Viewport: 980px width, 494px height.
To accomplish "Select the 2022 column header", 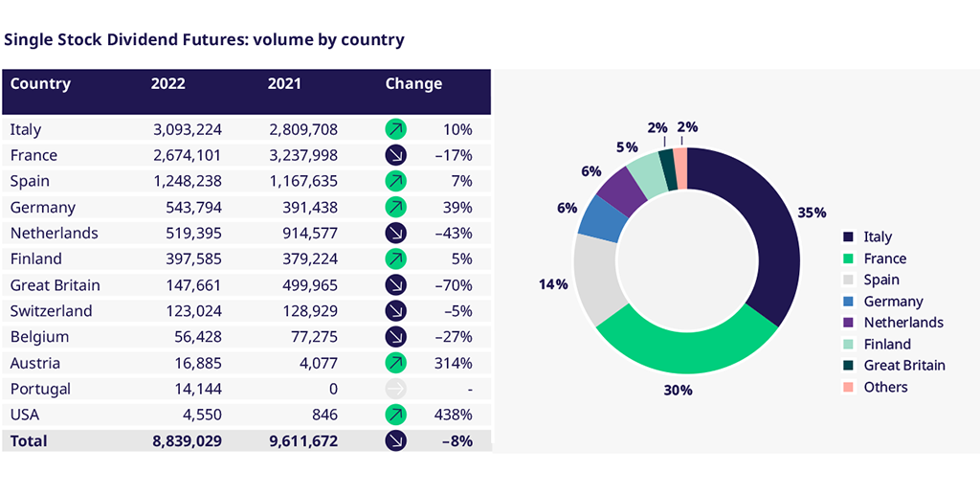I will click(168, 83).
